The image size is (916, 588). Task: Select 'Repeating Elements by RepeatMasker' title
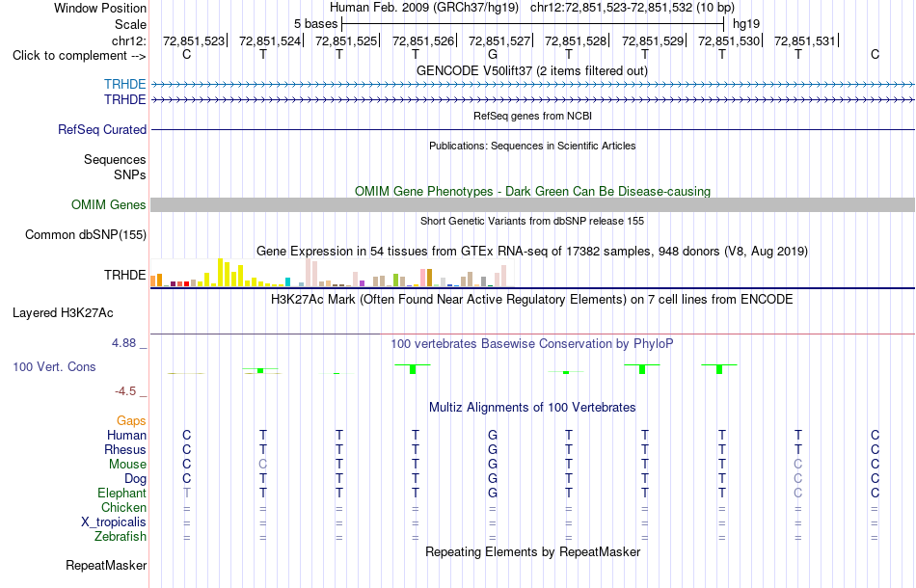[x=533, y=551]
